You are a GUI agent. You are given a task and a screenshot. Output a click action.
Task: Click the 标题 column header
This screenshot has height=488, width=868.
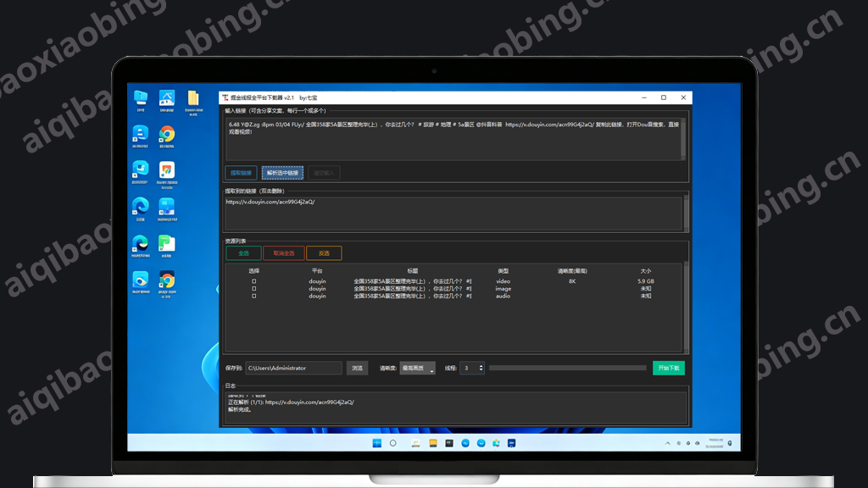click(x=413, y=271)
